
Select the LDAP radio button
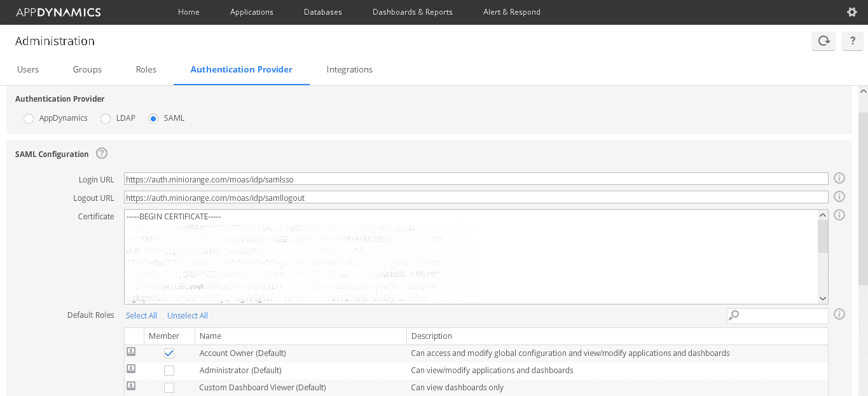pyautogui.click(x=106, y=119)
